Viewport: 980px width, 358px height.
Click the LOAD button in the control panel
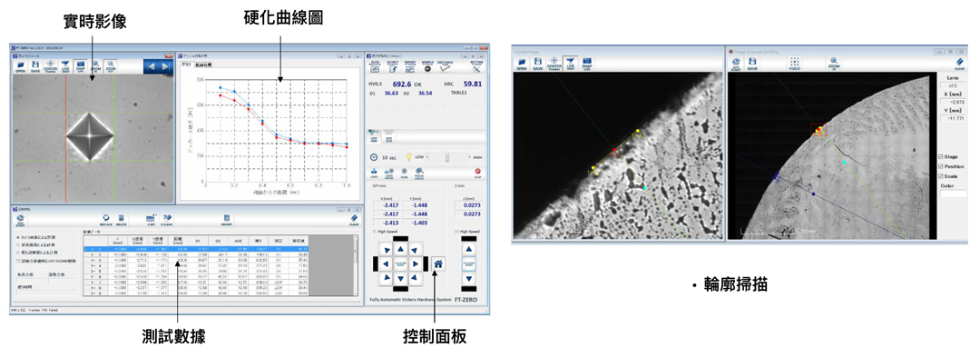click(375, 173)
